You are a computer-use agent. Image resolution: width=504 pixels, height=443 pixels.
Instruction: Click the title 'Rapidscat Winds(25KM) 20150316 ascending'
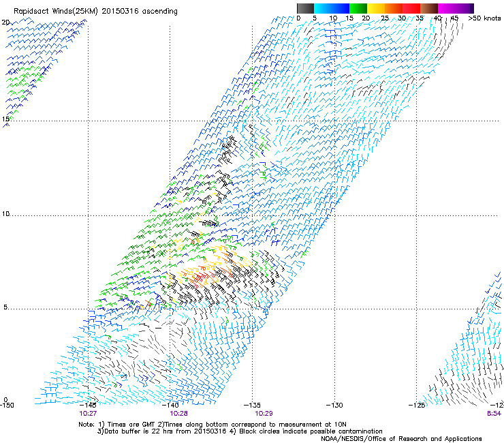pos(95,12)
